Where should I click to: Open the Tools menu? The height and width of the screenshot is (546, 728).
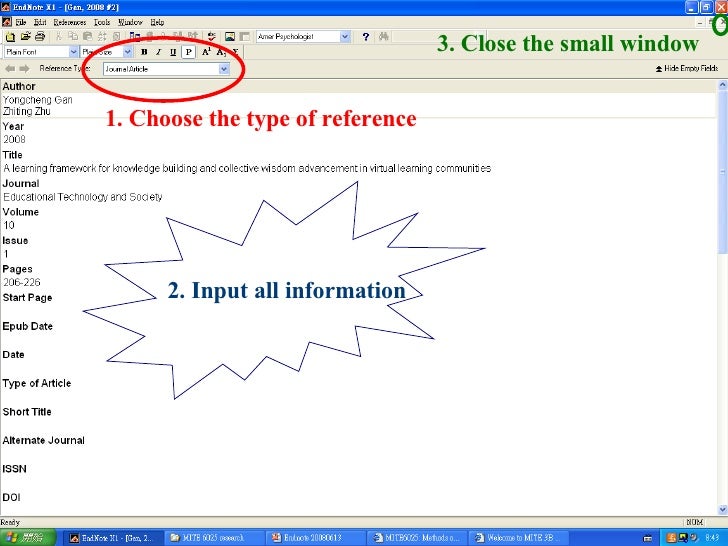click(x=102, y=22)
